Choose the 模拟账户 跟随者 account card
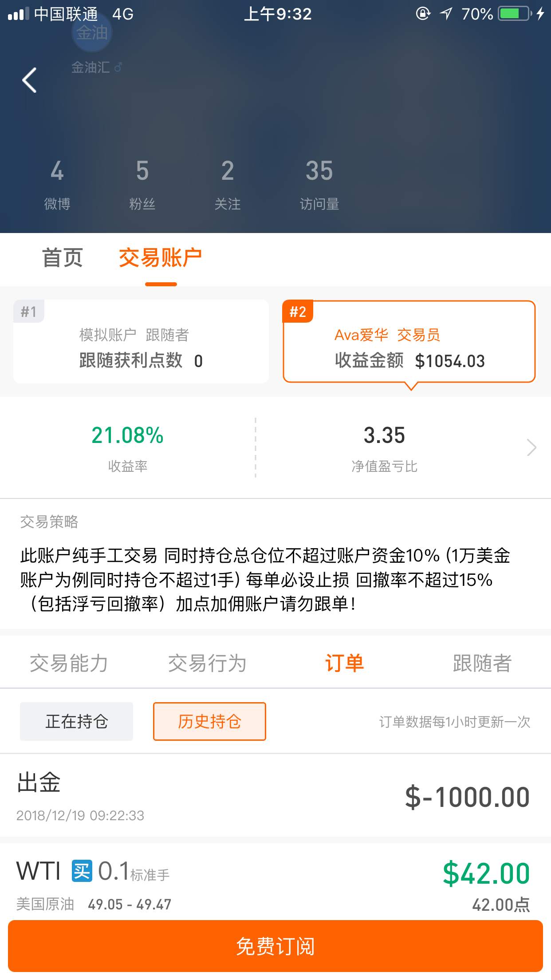 141,341
